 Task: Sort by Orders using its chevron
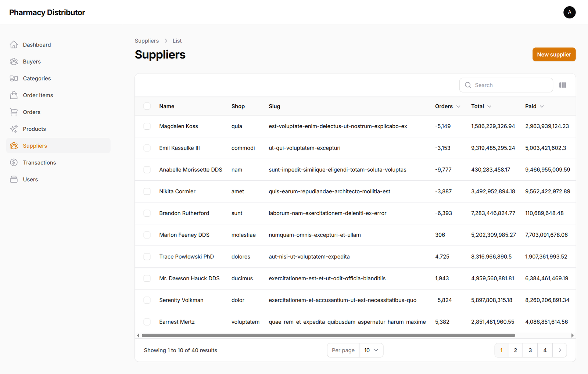pyautogui.click(x=459, y=106)
